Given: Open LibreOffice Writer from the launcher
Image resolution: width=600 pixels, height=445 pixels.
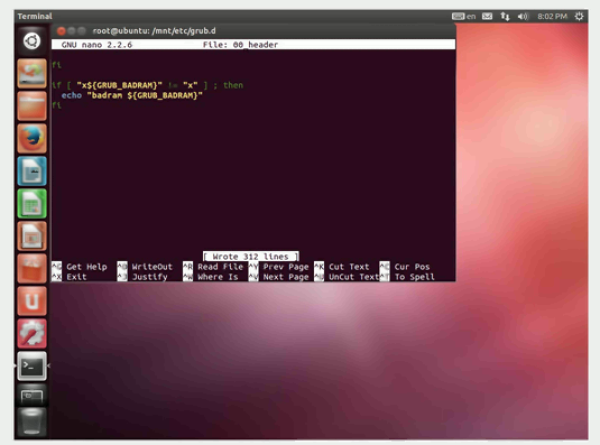Looking at the screenshot, I should (32, 170).
